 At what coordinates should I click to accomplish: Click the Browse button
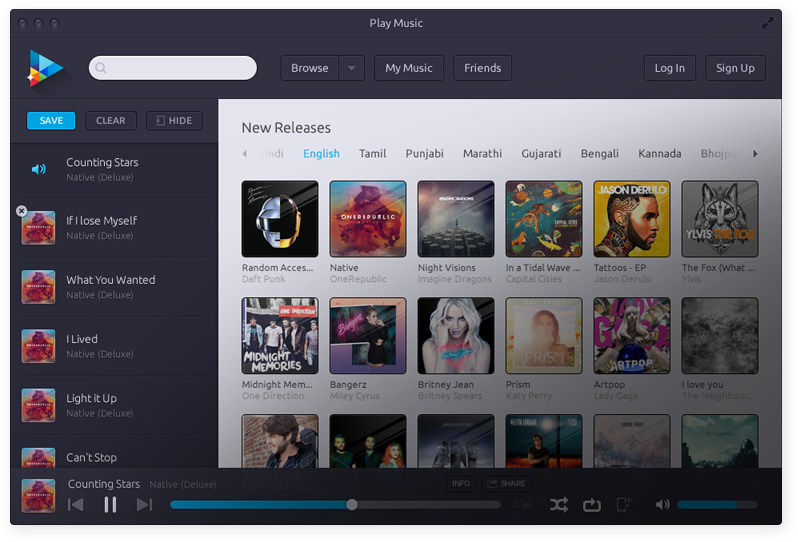coord(309,68)
